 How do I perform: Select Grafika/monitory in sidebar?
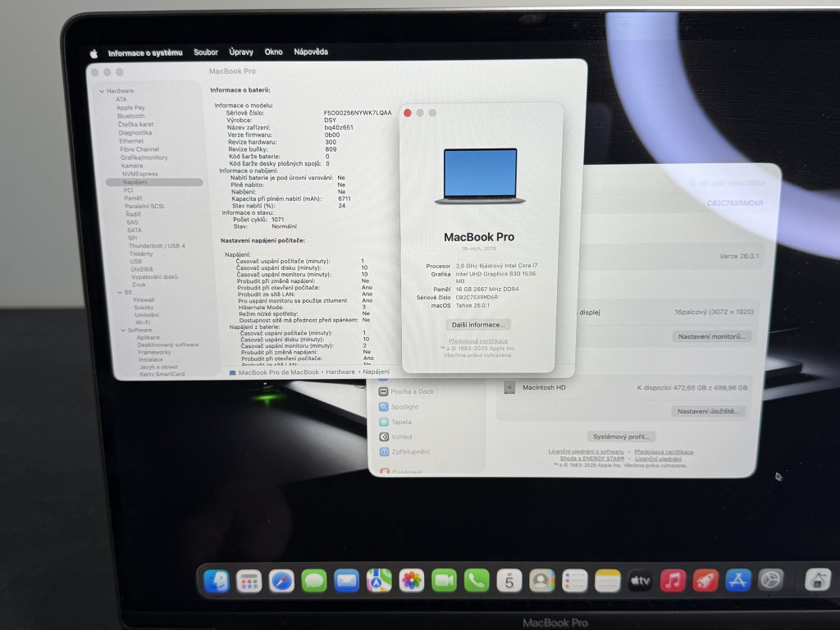[x=144, y=157]
